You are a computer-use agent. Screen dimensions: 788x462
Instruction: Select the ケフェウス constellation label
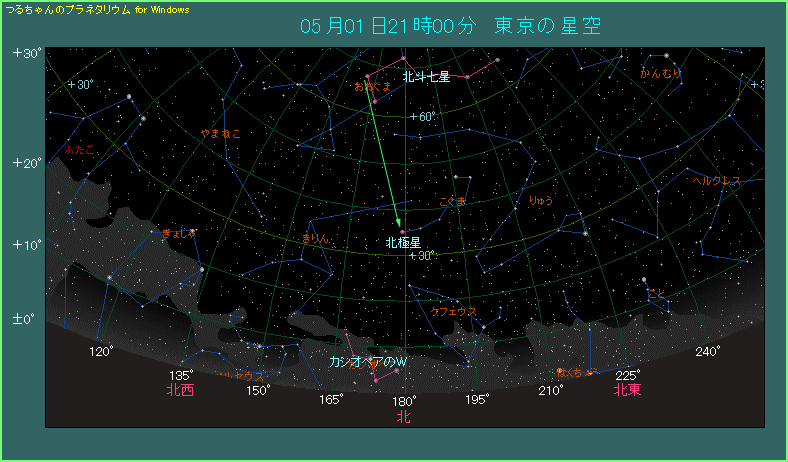click(x=454, y=312)
